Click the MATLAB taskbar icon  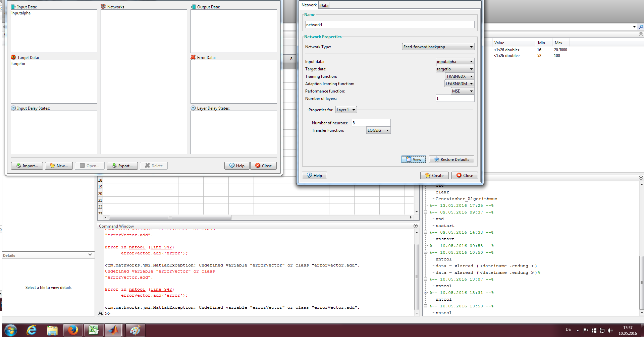click(x=113, y=330)
